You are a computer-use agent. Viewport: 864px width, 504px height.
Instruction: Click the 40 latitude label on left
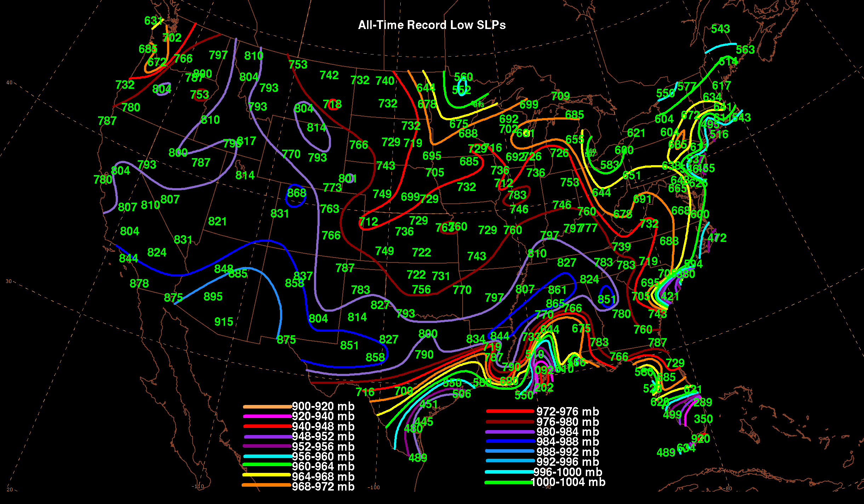9,82
